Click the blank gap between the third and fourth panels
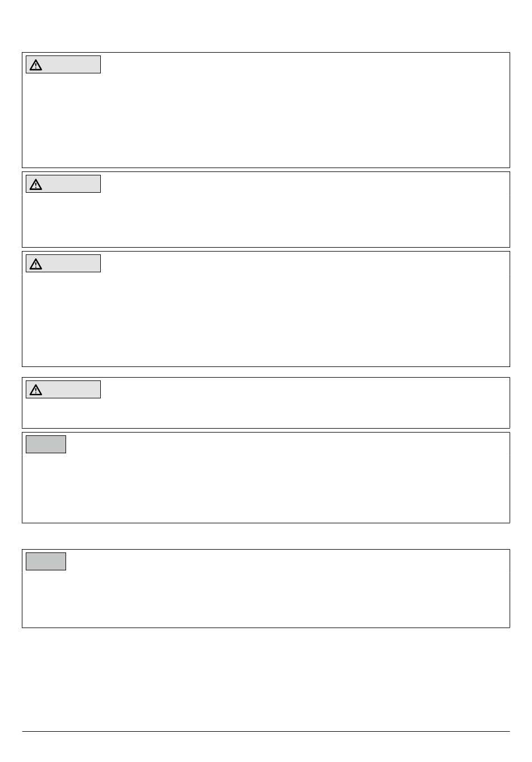The width and height of the screenshot is (532, 762). pos(266,372)
